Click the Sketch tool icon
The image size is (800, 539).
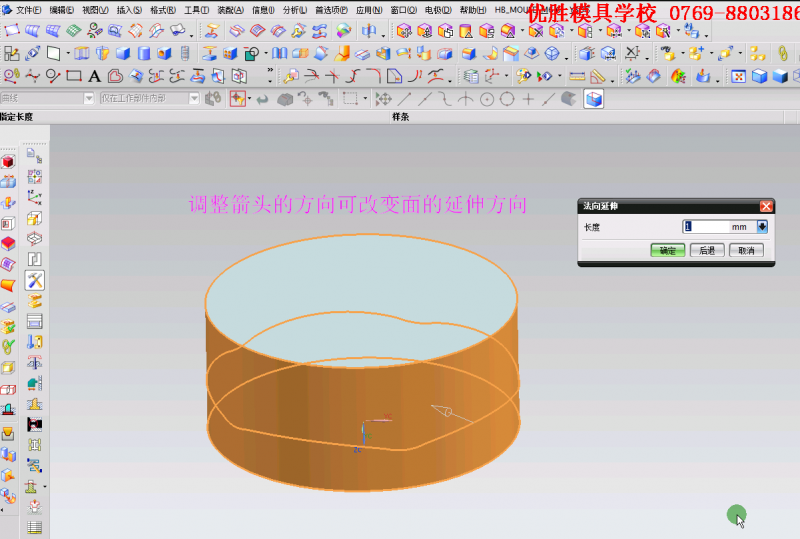point(11,54)
